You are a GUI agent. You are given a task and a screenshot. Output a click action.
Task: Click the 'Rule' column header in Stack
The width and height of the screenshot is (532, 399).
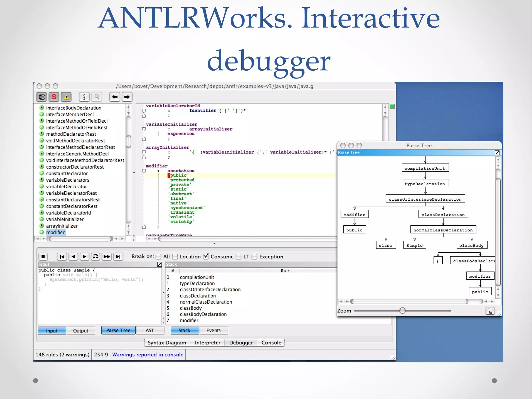285,271
